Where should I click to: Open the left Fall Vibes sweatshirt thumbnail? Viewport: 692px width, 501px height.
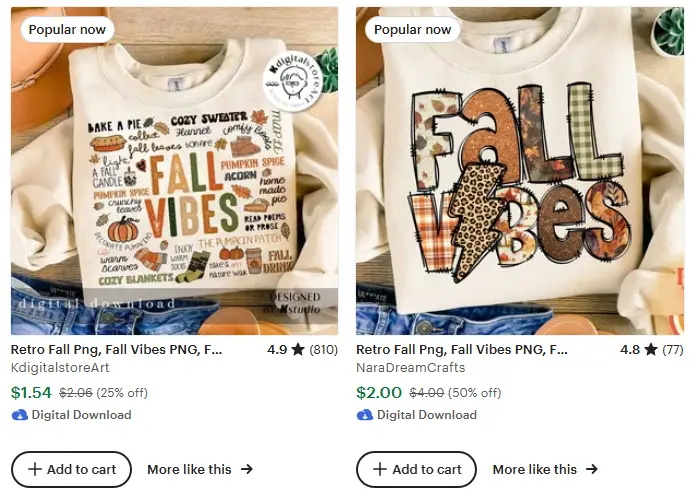coord(174,180)
